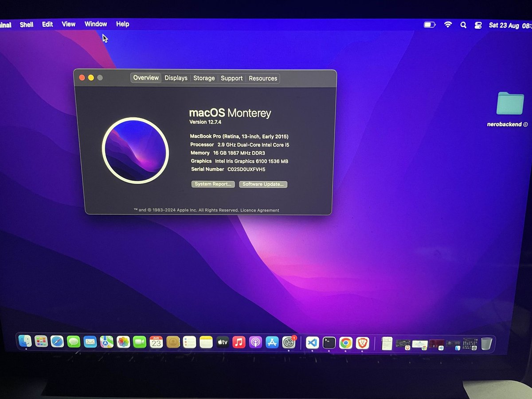Image resolution: width=532 pixels, height=399 pixels.
Task: Switch to the Storage tab
Action: 204,78
